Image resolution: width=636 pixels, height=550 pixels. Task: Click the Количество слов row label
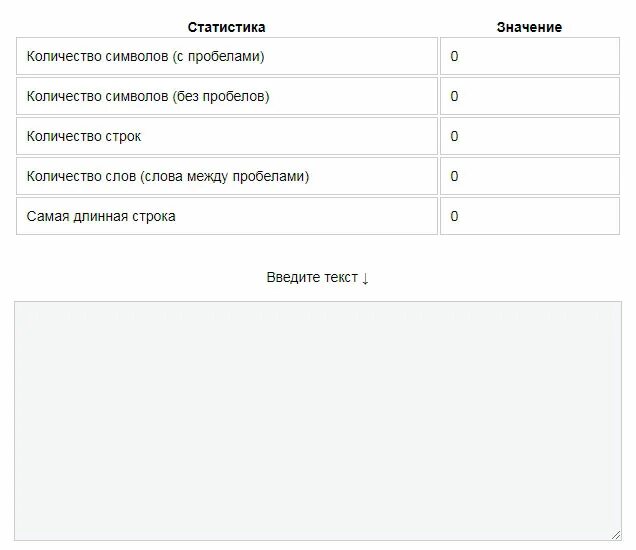click(x=227, y=176)
